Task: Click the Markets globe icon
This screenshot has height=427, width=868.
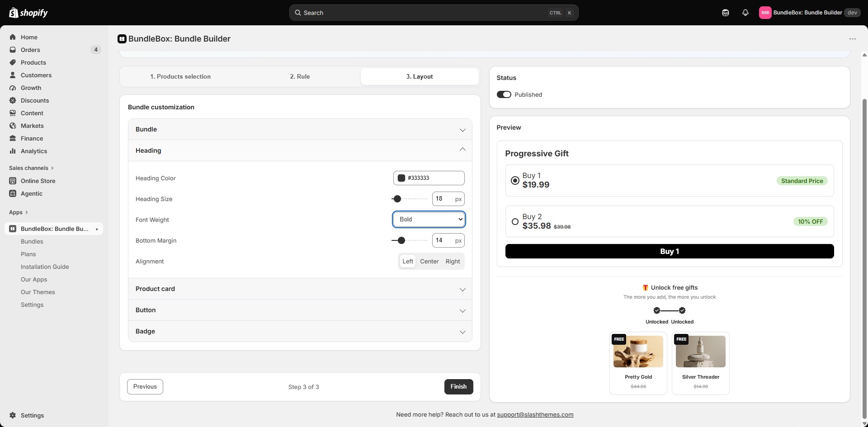Action: pos(13,126)
